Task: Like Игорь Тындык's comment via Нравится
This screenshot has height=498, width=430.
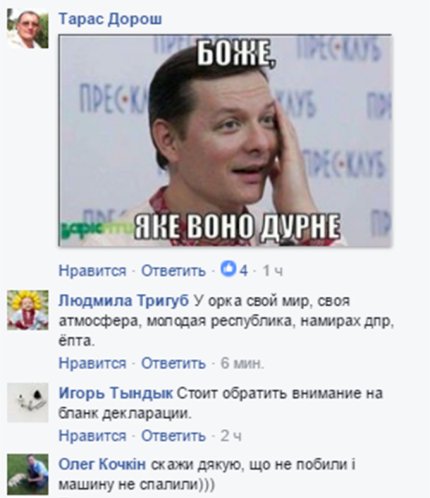Action: (93, 436)
